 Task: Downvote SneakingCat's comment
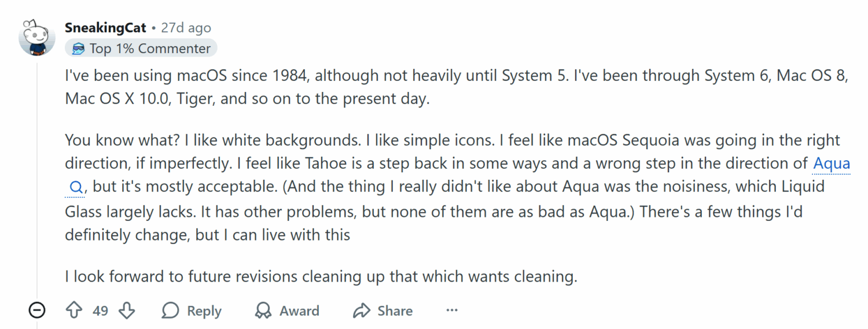(x=126, y=310)
